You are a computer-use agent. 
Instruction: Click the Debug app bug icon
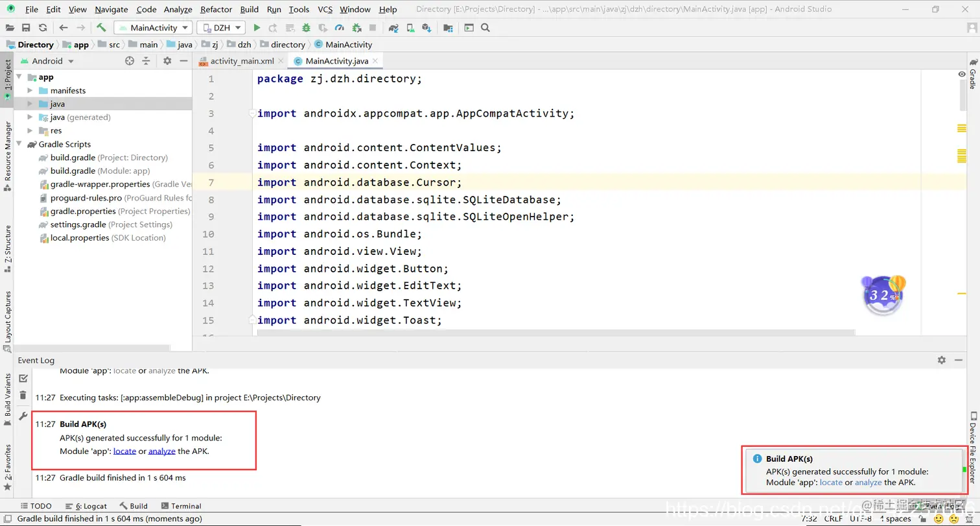[x=306, y=28]
